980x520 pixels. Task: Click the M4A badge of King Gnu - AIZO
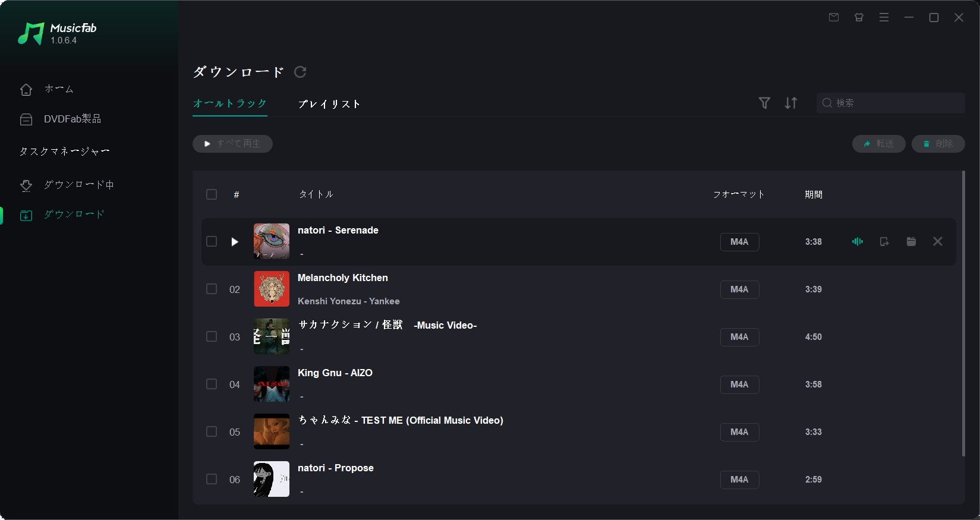739,385
